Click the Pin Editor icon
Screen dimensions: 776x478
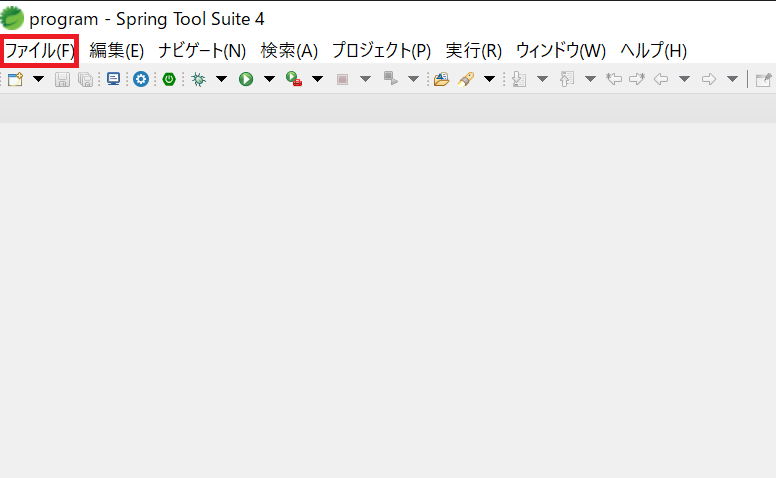pyautogui.click(x=764, y=79)
